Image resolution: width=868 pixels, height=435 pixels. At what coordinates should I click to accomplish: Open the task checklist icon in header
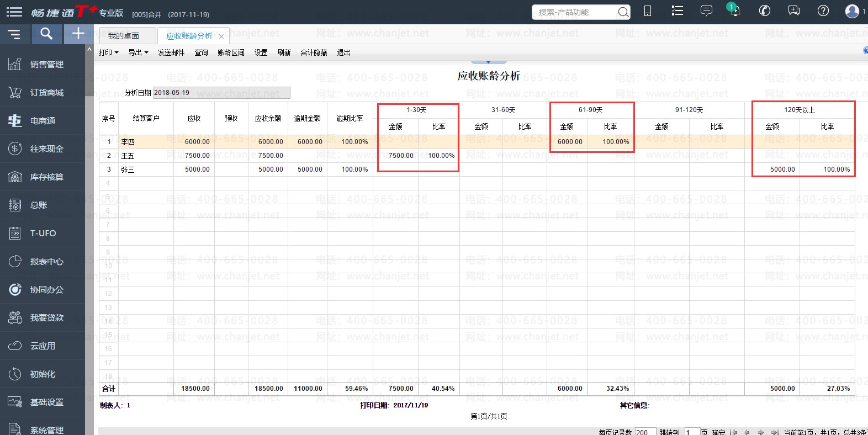pyautogui.click(x=677, y=11)
